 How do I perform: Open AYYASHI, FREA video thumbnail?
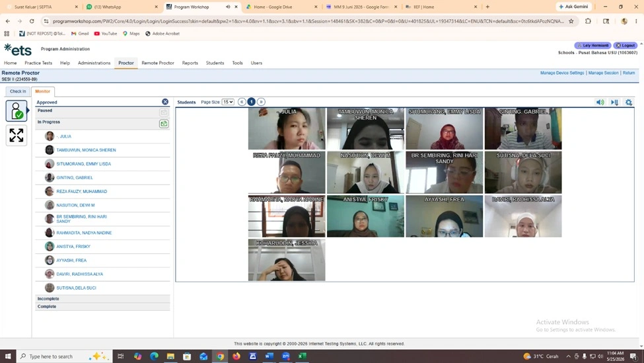444,216
